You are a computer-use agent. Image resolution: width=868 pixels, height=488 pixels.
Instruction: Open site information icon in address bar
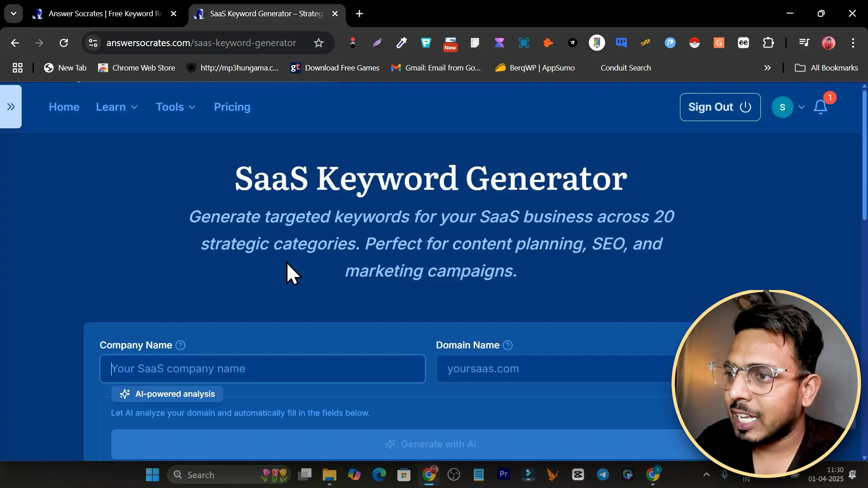coord(93,43)
